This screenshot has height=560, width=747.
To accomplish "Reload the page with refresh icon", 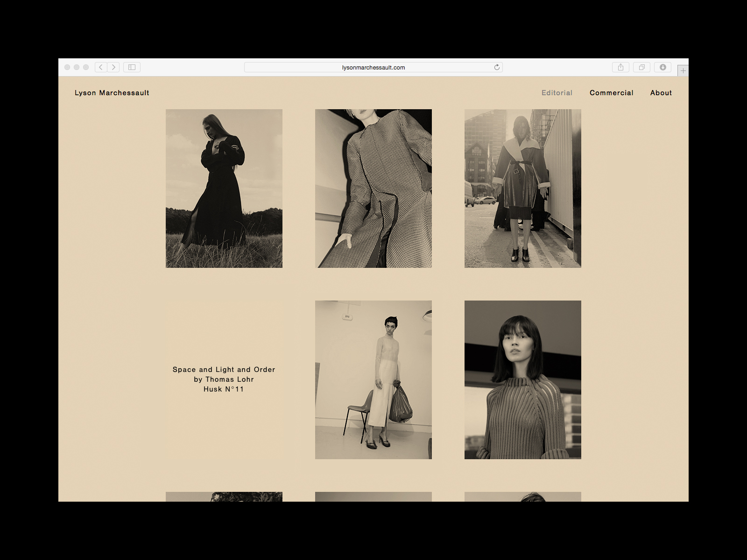I will [497, 67].
